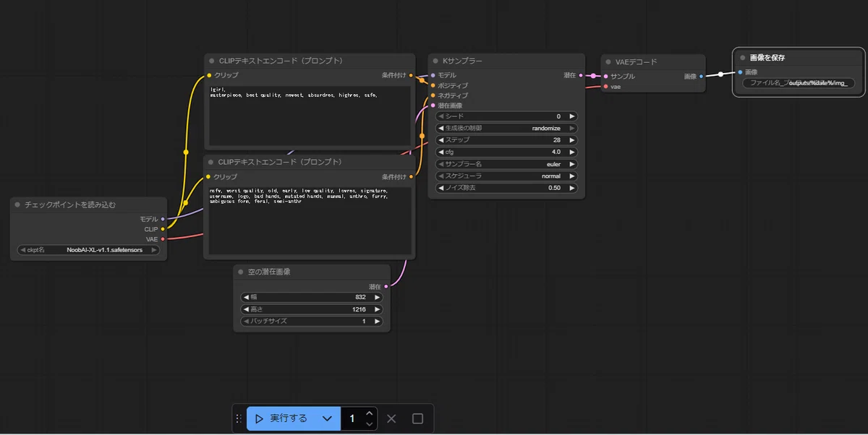Viewport: 868px width, 435px height.
Task: Open the スケジューラ normal selector
Action: point(506,176)
